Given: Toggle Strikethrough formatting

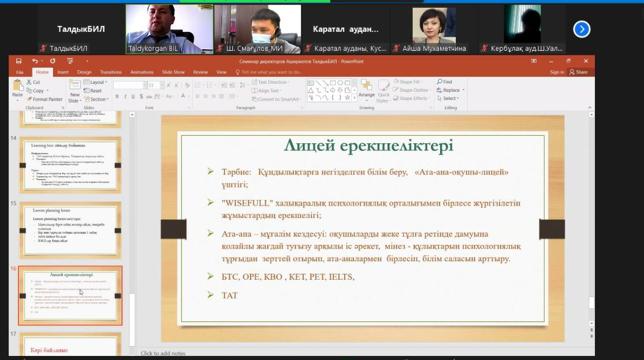Looking at the screenshot, I should [149, 97].
